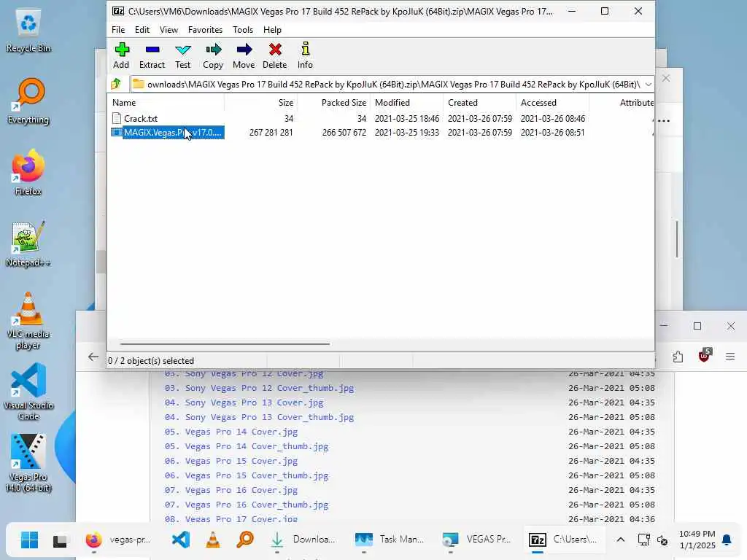Image resolution: width=747 pixels, height=560 pixels.
Task: Go up one folder level icon
Action: (x=116, y=85)
